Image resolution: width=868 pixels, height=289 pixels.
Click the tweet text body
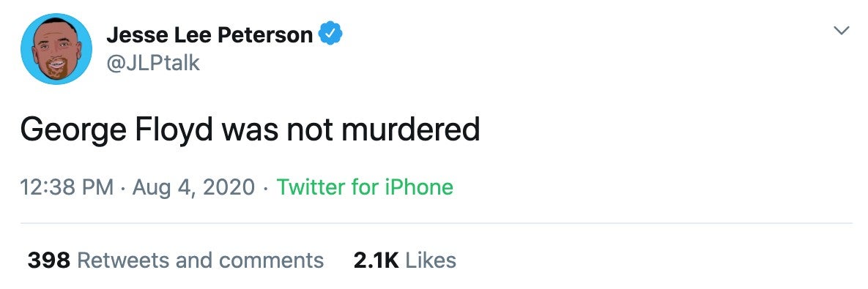point(250,131)
